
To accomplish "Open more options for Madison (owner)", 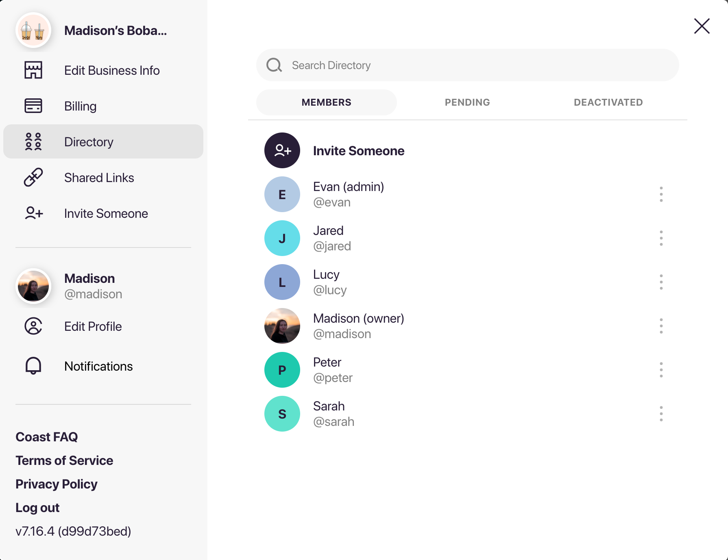I will pyautogui.click(x=661, y=326).
